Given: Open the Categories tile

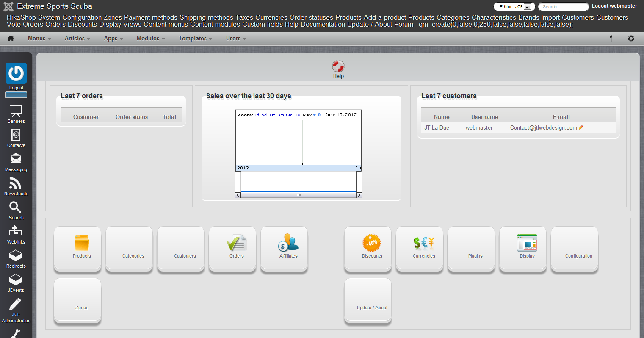Looking at the screenshot, I should [x=129, y=249].
